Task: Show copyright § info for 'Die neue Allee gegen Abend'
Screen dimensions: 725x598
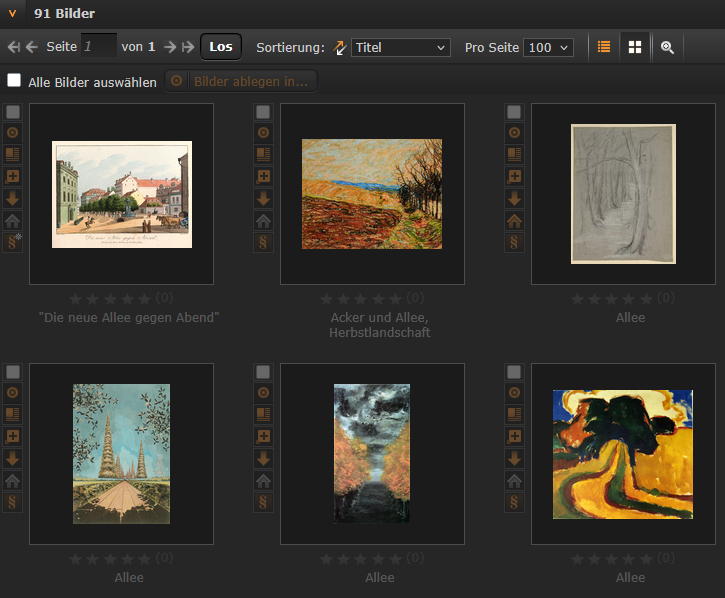Action: tap(12, 242)
